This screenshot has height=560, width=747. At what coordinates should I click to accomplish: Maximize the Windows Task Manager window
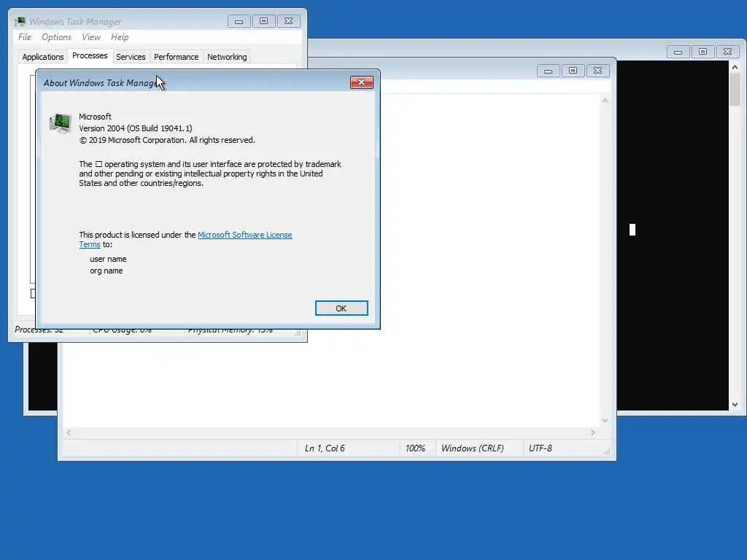click(264, 21)
